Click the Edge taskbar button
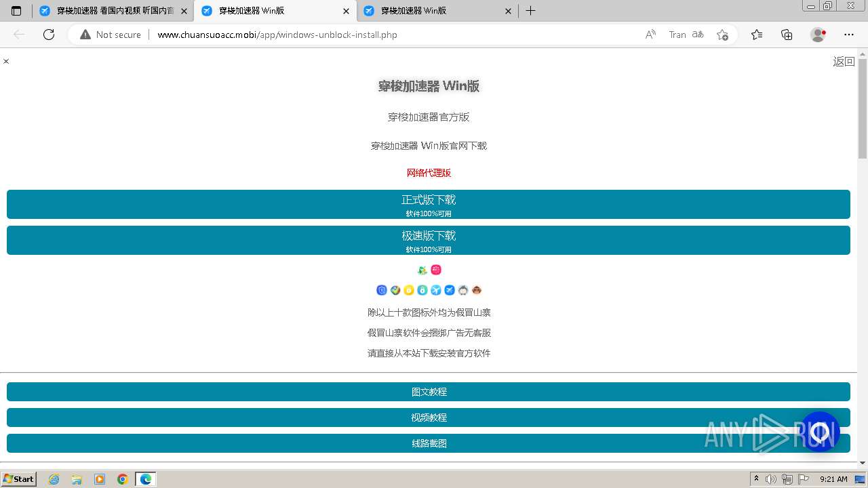Screen dimensions: 868x488 [146, 479]
